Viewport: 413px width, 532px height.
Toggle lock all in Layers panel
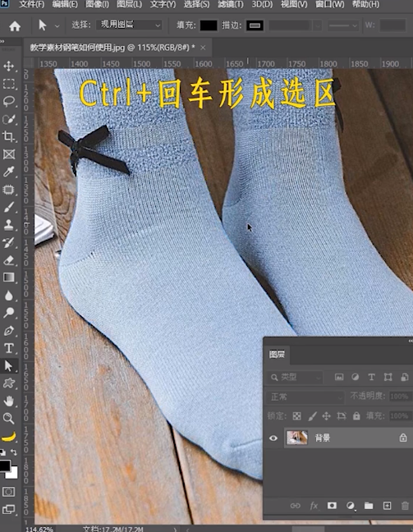point(356,416)
